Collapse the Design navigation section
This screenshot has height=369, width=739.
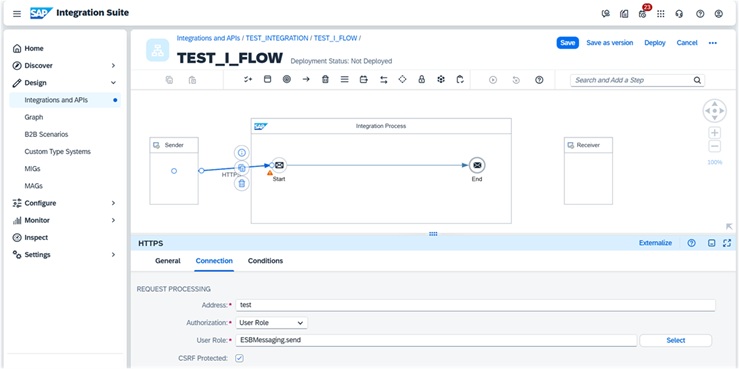113,83
